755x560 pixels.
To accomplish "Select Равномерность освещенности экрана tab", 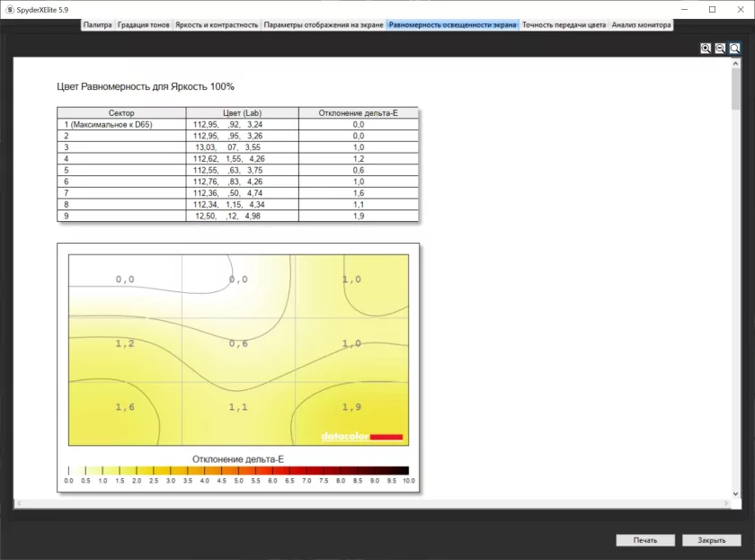I will point(453,24).
